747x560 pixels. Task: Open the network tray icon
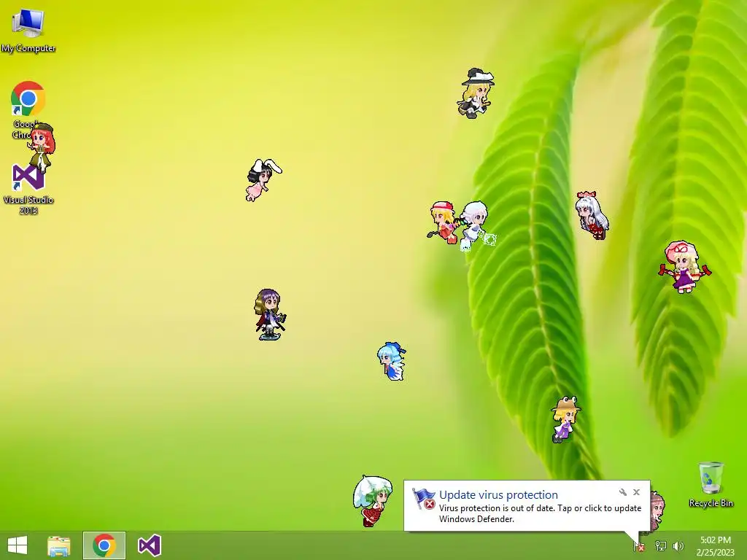(661, 545)
